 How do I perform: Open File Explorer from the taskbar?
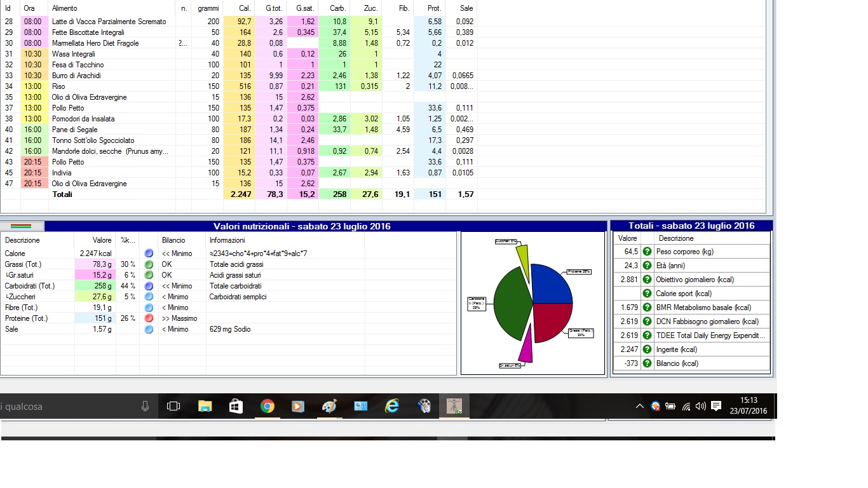pyautogui.click(x=205, y=407)
